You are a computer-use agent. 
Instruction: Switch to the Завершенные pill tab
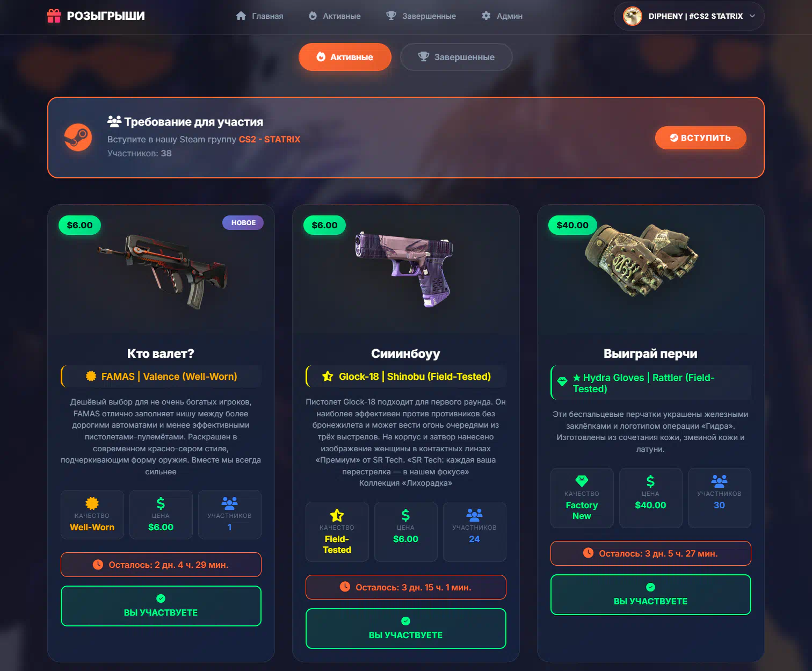(x=456, y=57)
